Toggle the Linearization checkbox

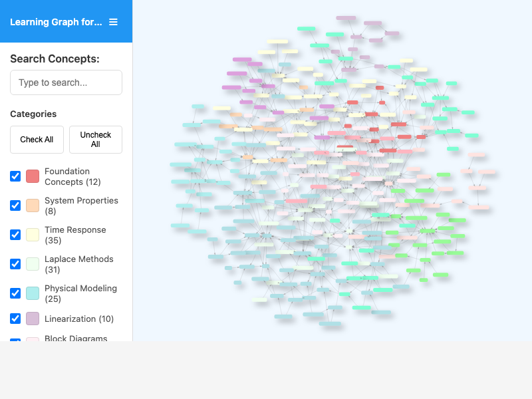point(15,319)
